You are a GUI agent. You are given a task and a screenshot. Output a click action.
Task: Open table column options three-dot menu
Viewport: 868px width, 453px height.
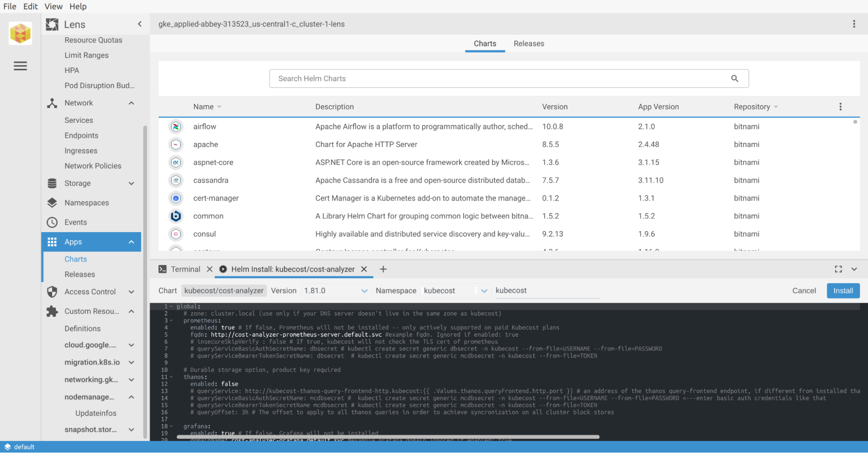pyautogui.click(x=840, y=107)
